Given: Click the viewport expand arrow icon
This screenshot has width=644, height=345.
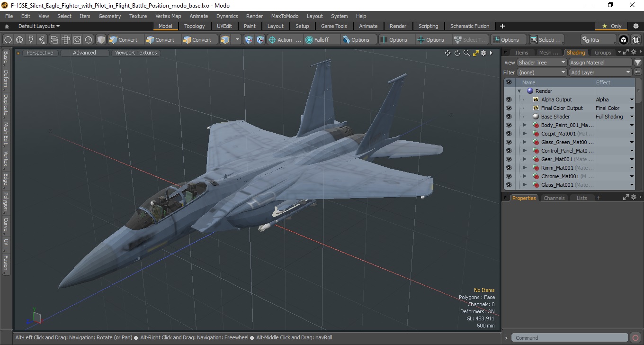Looking at the screenshot, I should click(491, 53).
